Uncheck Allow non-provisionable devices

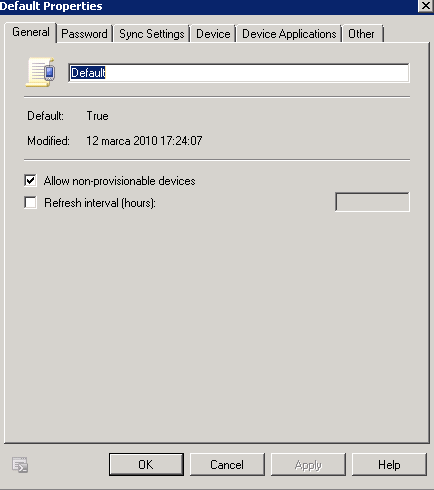(x=30, y=181)
